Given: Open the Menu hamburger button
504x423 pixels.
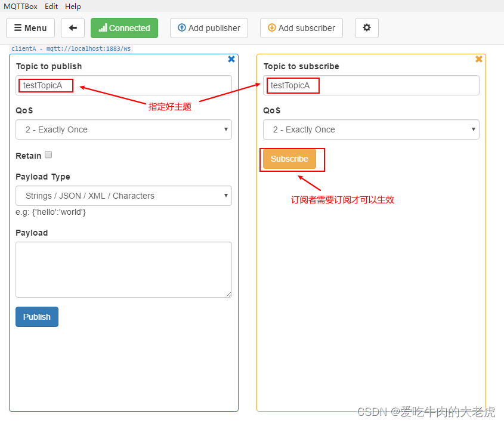Looking at the screenshot, I should pyautogui.click(x=30, y=28).
